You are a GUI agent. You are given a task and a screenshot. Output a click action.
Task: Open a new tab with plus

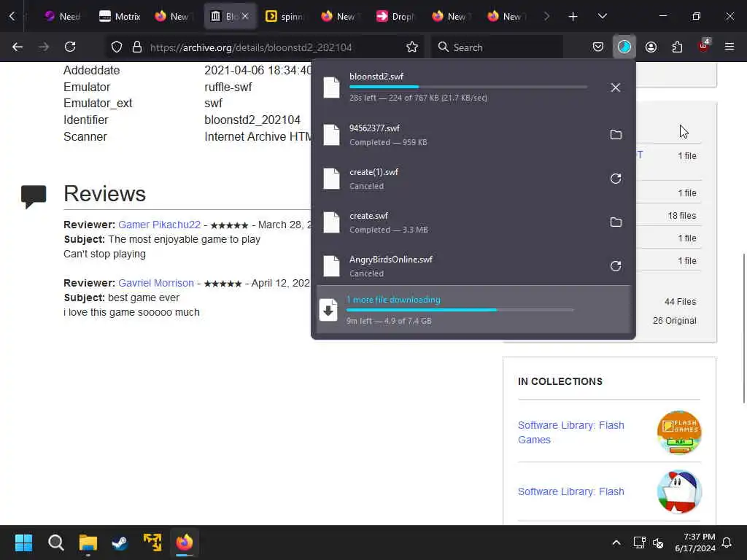click(x=573, y=17)
